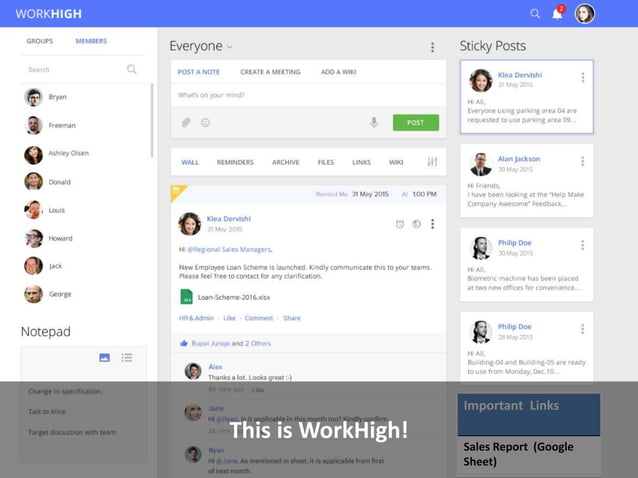Click reminder time 1:00 PM
The height and width of the screenshot is (478, 638).
(424, 194)
